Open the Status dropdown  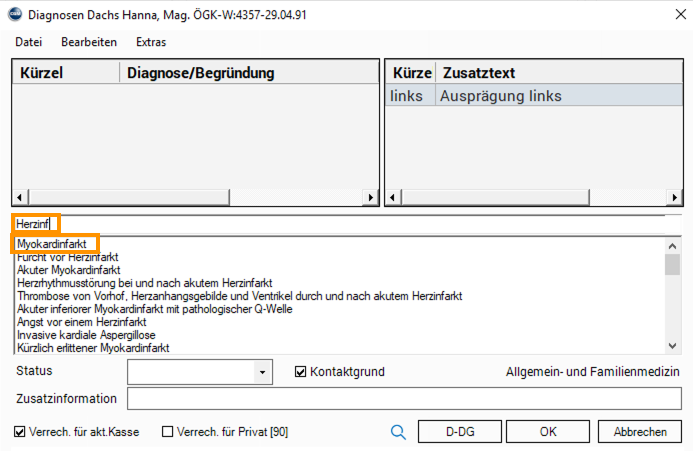click(262, 372)
